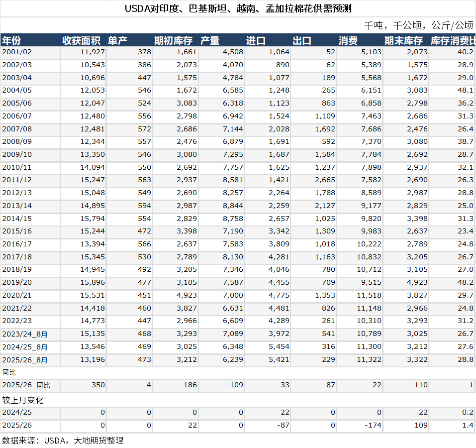Viewport: 476px width, 448px height.
Task: Select stock ratio 40.2 in 2001/02 row
Action: pyautogui.click(x=466, y=52)
